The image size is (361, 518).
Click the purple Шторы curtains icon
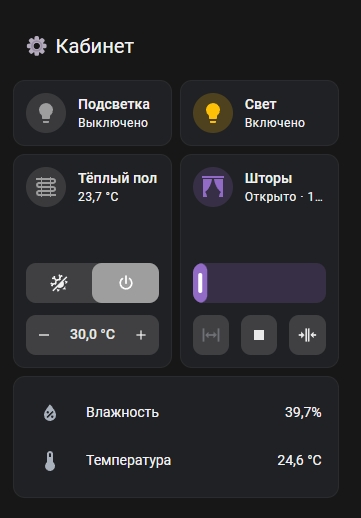click(x=213, y=187)
